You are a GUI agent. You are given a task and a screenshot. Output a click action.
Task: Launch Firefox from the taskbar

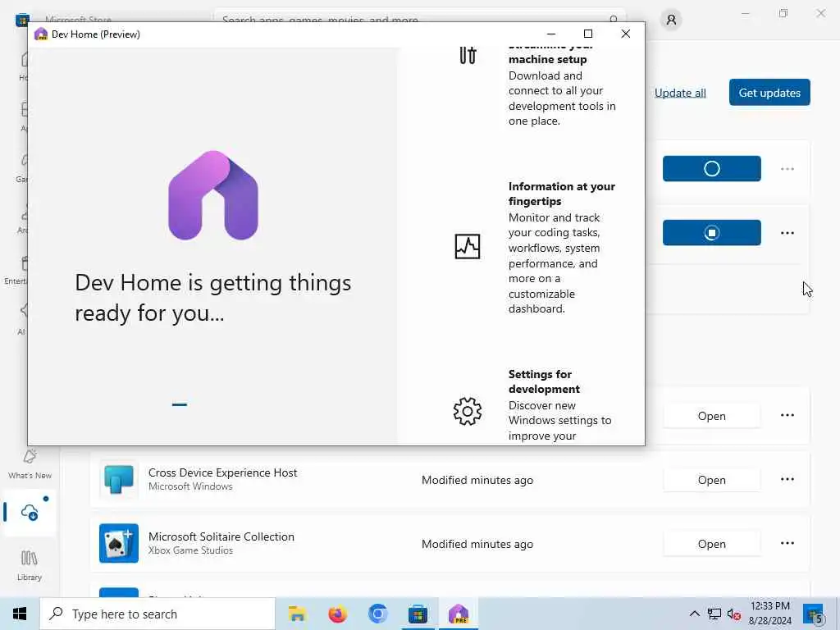pyautogui.click(x=337, y=614)
